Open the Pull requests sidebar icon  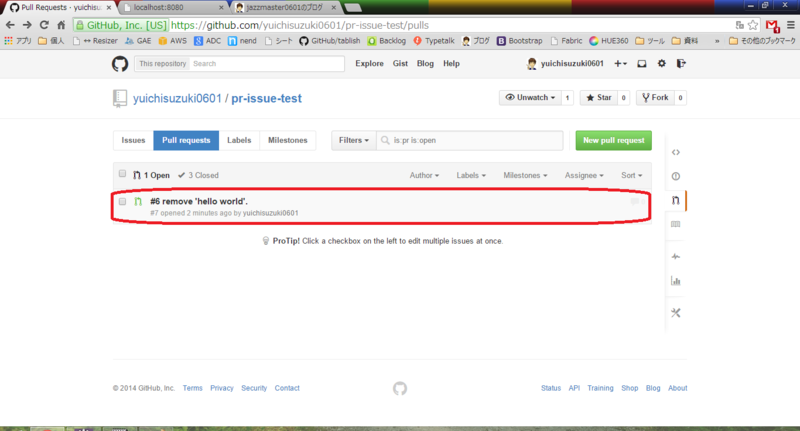coord(676,200)
